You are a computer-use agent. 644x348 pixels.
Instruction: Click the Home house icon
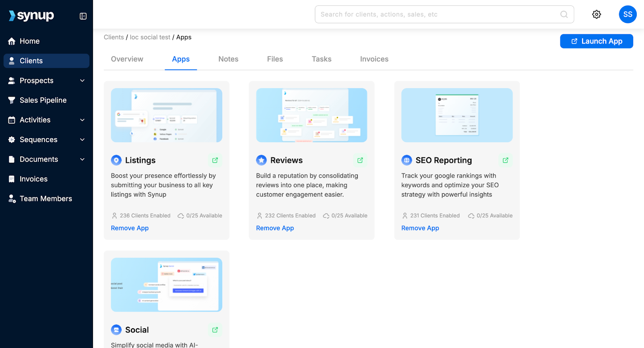[12, 41]
